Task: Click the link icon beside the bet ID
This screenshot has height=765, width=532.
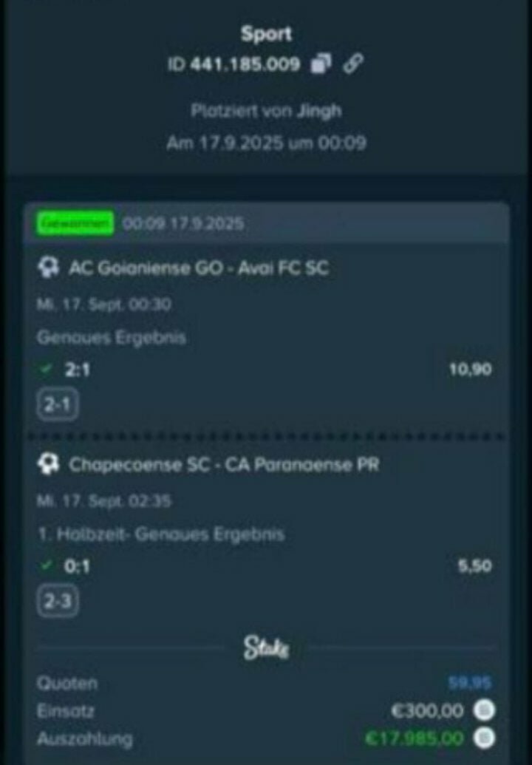Action: pyautogui.click(x=352, y=64)
